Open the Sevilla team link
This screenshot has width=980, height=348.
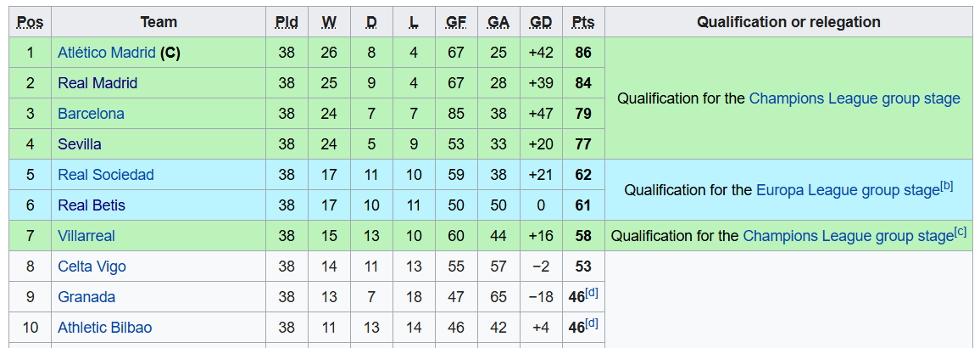80,144
